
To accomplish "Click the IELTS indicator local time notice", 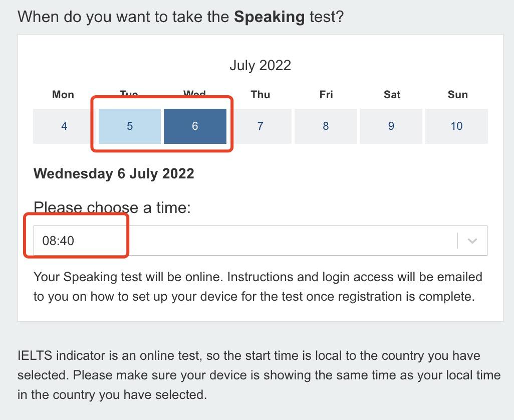I will [259, 375].
